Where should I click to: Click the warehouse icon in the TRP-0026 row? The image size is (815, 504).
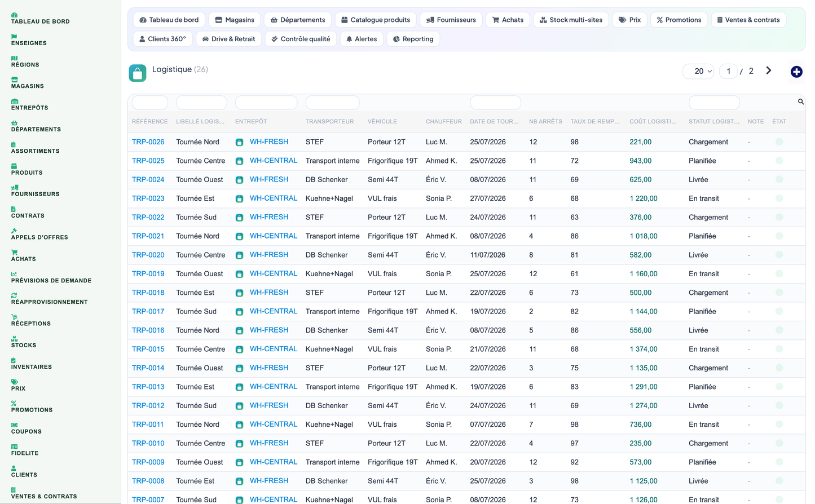[239, 142]
